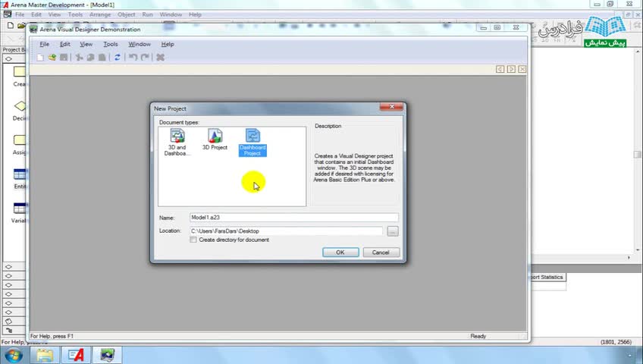Switch to Arena application in taskbar
The width and height of the screenshot is (643, 364).
click(x=76, y=355)
